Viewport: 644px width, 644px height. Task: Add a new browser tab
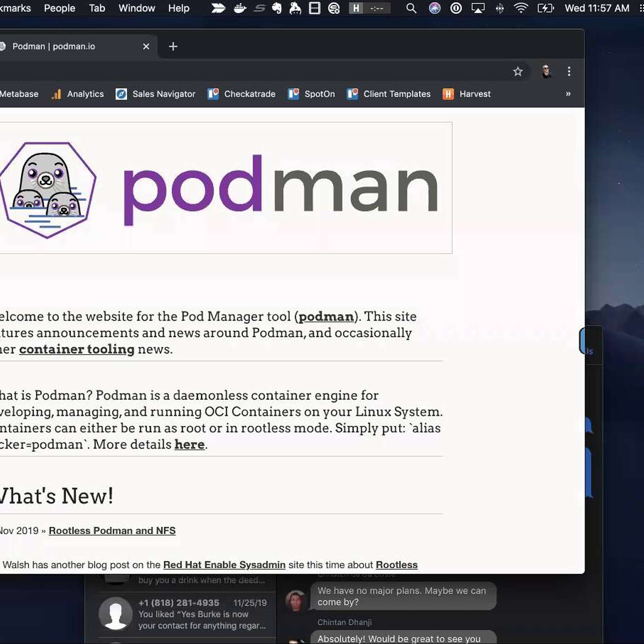point(173,46)
